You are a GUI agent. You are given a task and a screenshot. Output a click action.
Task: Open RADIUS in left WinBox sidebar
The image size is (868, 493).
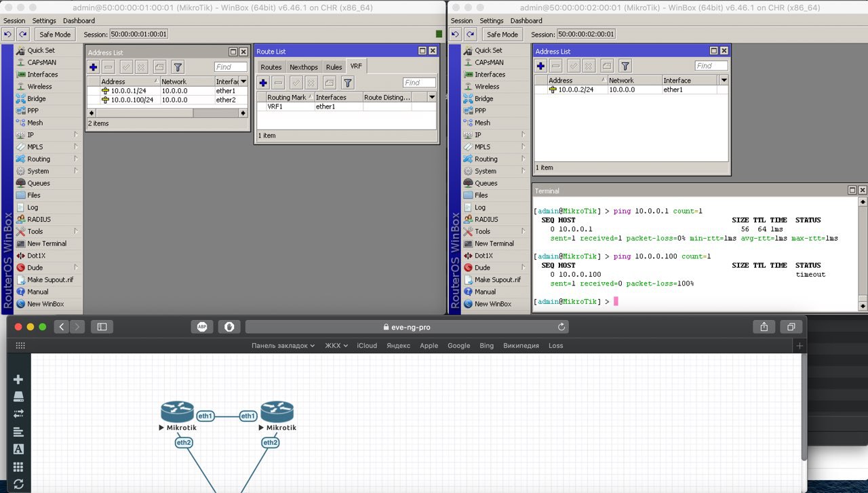click(39, 219)
